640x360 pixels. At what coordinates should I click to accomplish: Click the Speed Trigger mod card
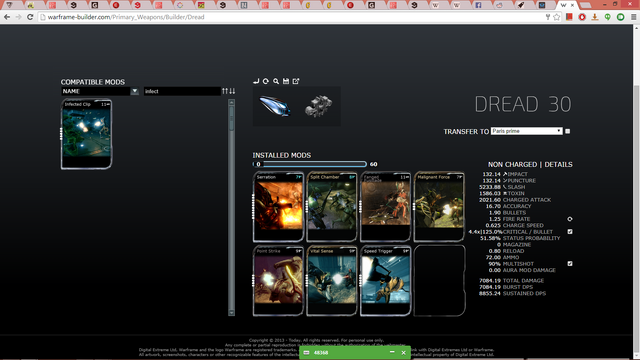(385, 281)
